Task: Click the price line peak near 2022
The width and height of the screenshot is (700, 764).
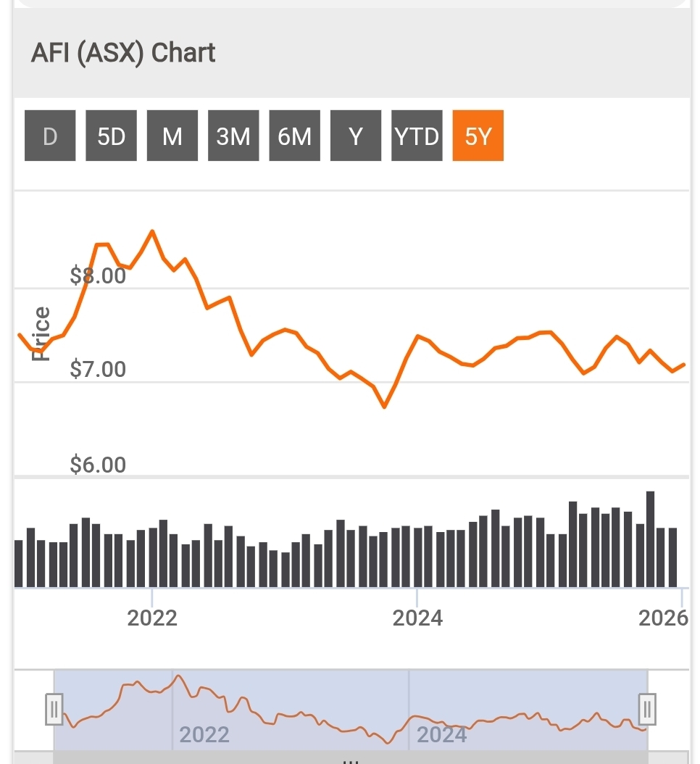Action: (152, 231)
